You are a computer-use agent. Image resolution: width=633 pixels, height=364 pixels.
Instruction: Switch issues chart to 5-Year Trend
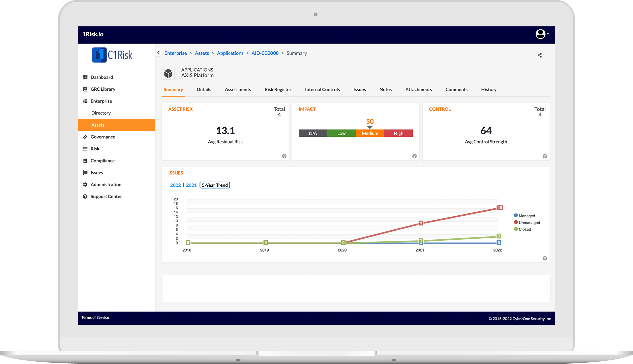(215, 185)
